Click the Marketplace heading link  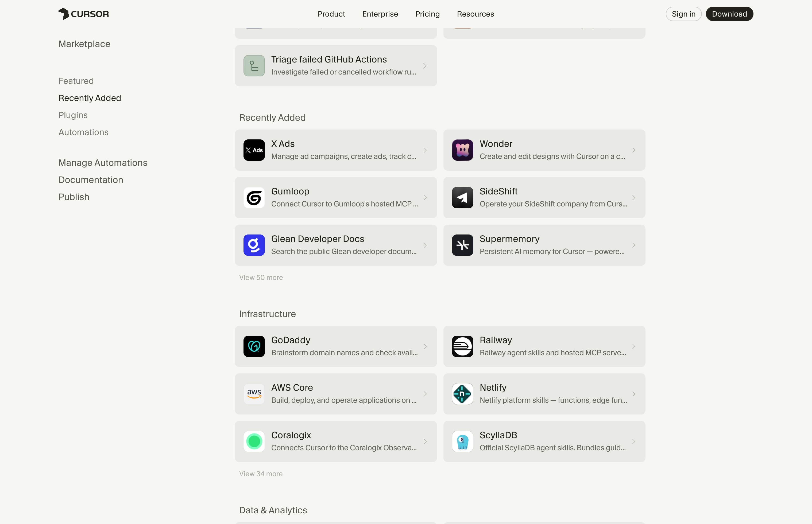tap(84, 44)
